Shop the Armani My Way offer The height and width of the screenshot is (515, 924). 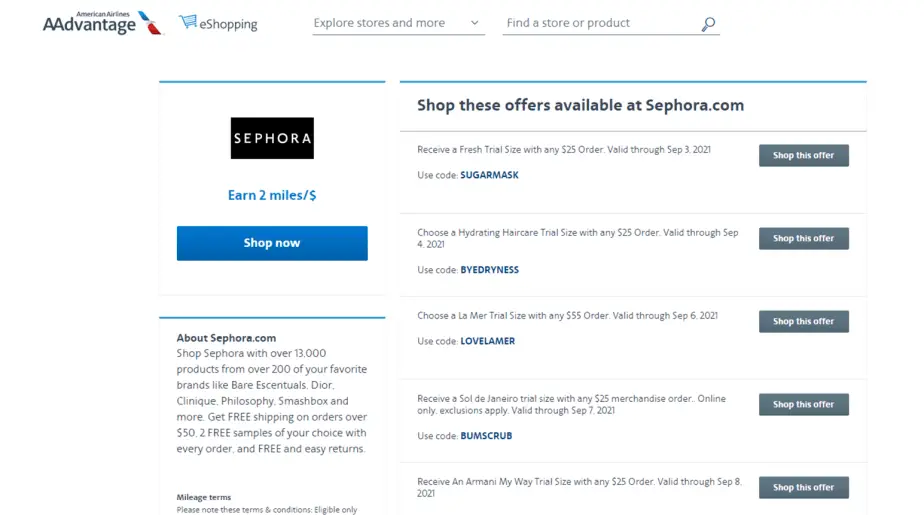804,488
